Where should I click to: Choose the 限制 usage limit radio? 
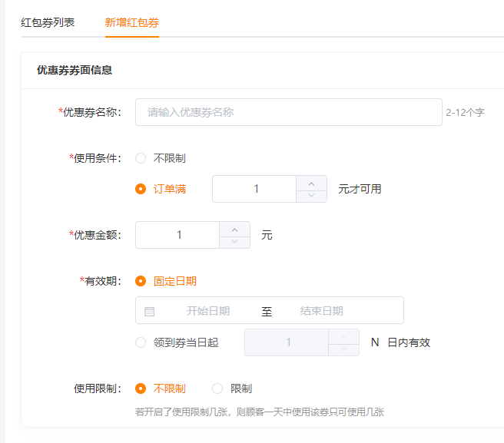point(217,388)
